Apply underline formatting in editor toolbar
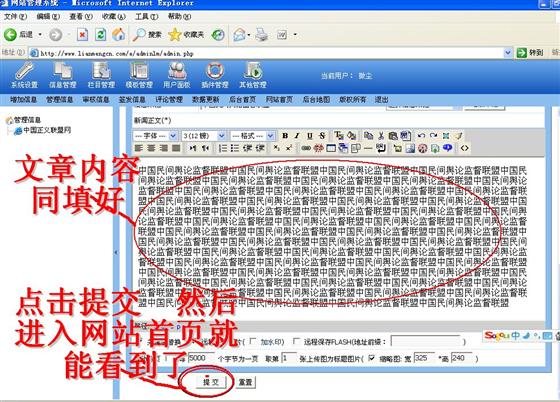 [x=310, y=136]
